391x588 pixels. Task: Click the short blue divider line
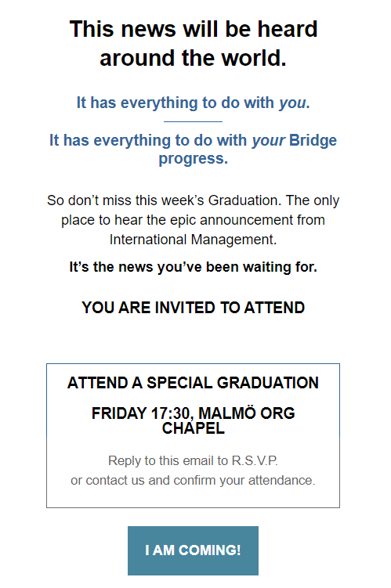click(x=193, y=121)
